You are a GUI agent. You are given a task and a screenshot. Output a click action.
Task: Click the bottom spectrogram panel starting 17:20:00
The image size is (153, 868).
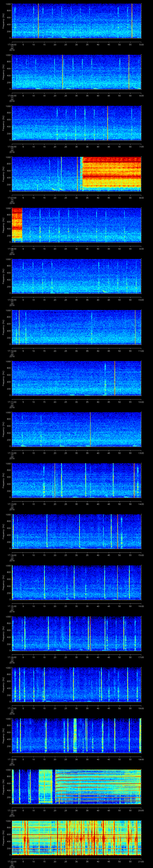(x=77, y=838)
